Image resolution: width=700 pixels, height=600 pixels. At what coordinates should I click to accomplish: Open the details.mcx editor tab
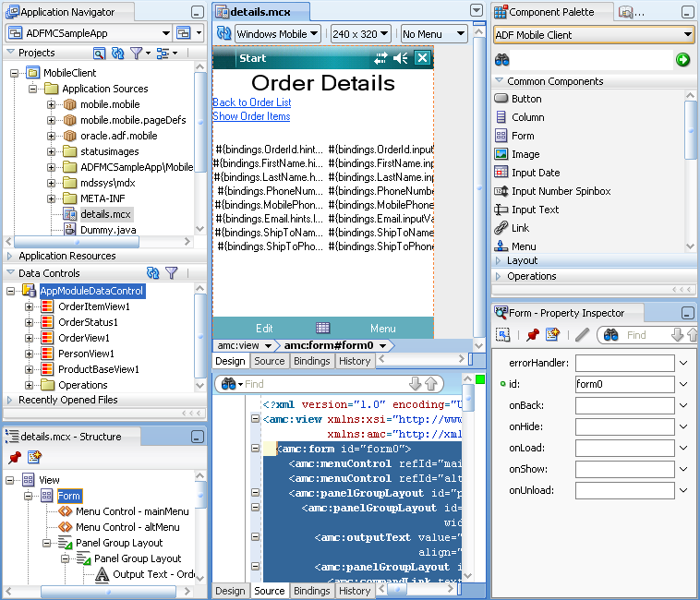point(259,12)
